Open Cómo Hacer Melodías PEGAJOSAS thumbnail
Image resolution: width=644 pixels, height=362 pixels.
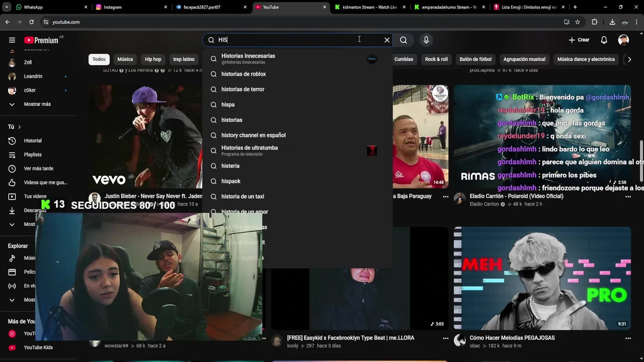(542, 278)
